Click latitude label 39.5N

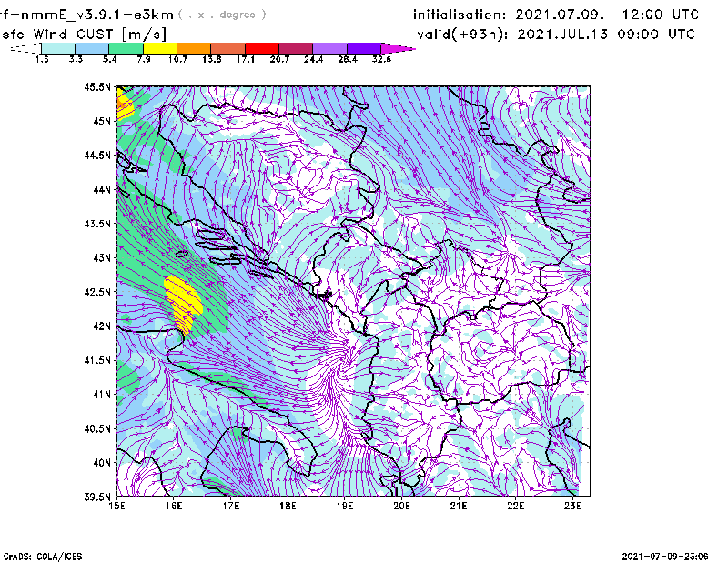(x=97, y=497)
